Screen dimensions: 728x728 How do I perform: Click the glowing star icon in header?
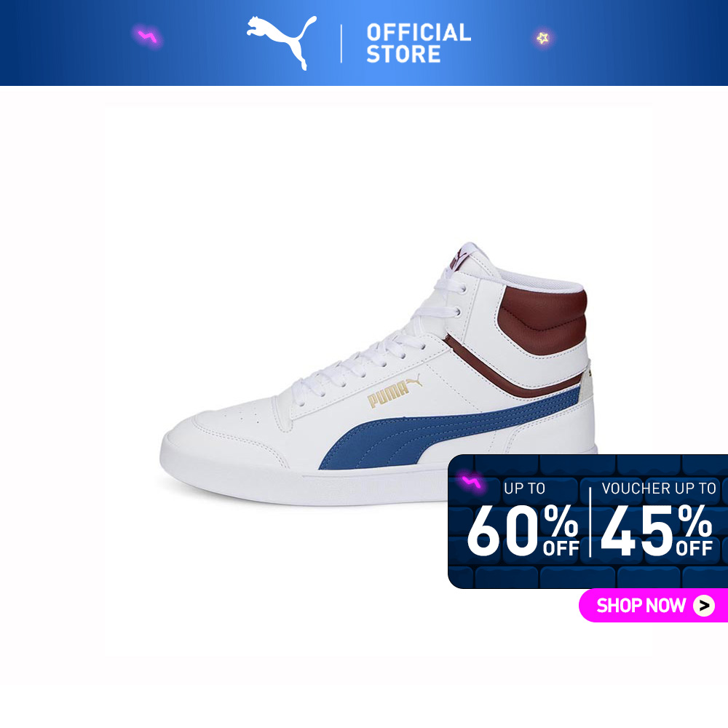pos(543,38)
